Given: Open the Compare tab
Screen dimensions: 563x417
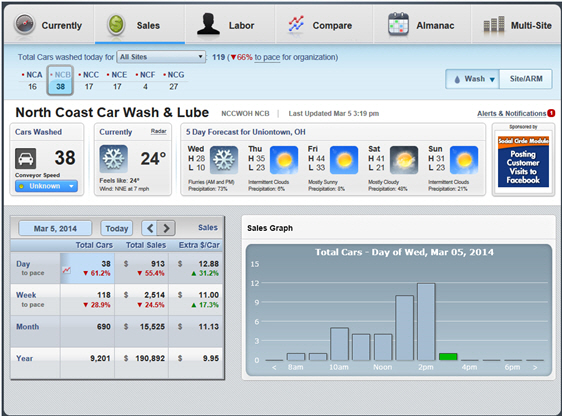Looking at the screenshot, I should click(x=324, y=25).
